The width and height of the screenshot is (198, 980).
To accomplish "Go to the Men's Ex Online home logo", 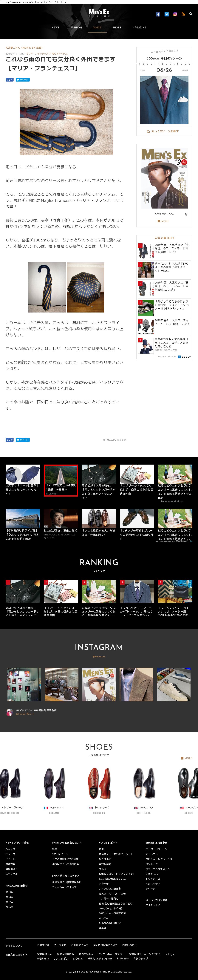I will pos(99,13).
